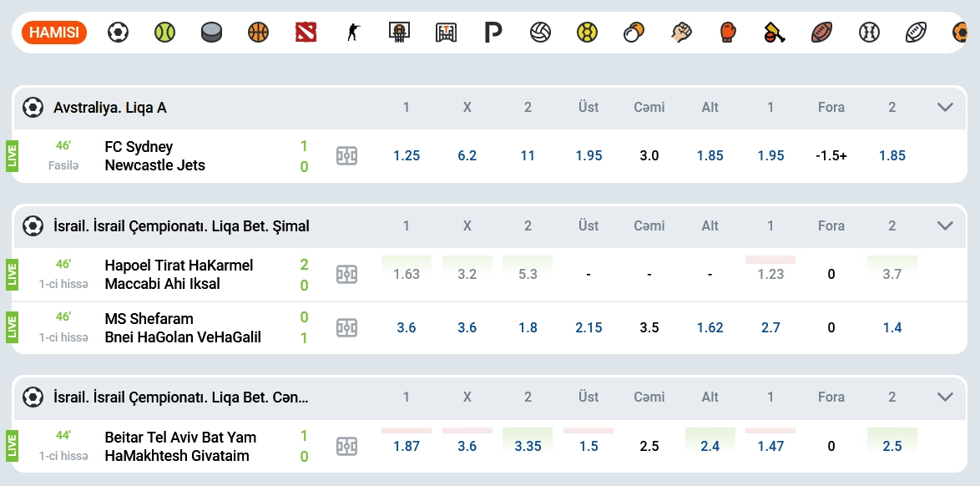This screenshot has height=486, width=980.
Task: Filter by ice hockey puck icon
Action: (x=212, y=33)
